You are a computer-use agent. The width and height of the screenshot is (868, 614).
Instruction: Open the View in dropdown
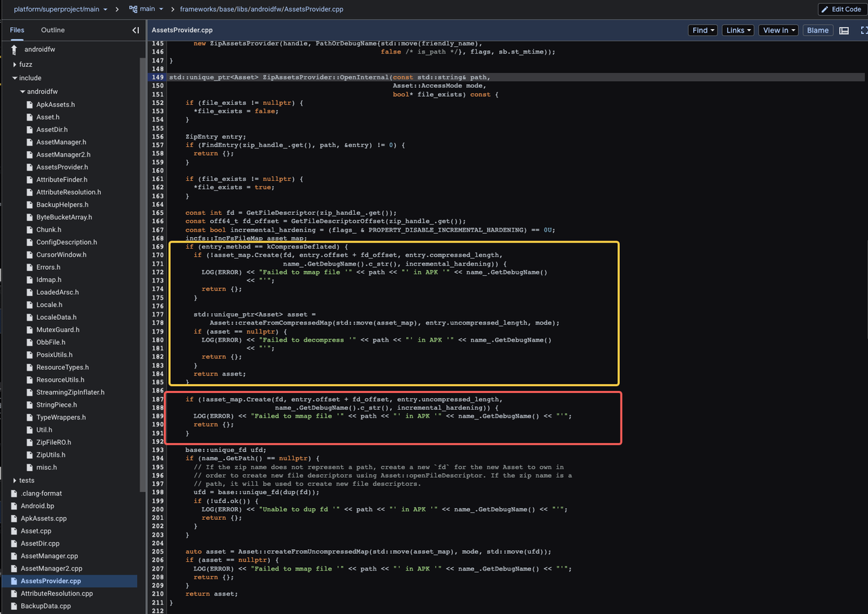778,30
